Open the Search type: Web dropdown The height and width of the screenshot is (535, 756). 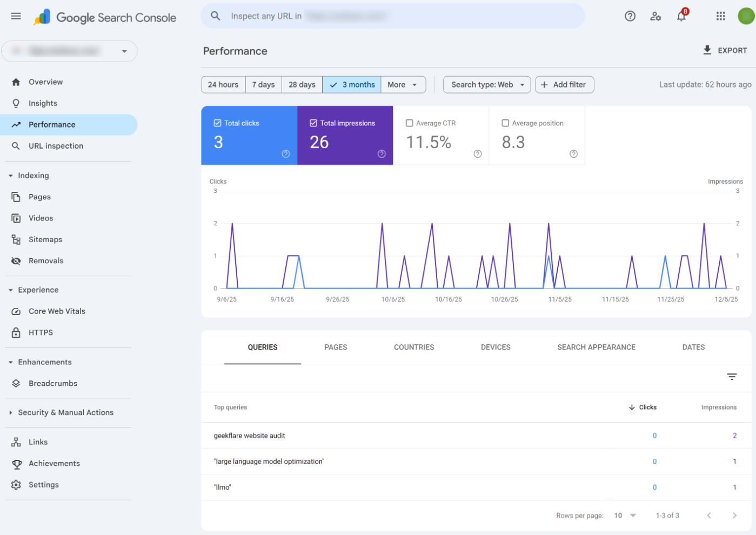(486, 84)
